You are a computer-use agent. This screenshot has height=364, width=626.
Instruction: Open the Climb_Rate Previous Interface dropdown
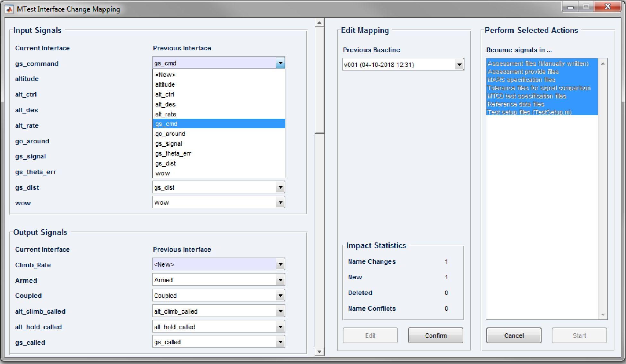280,264
